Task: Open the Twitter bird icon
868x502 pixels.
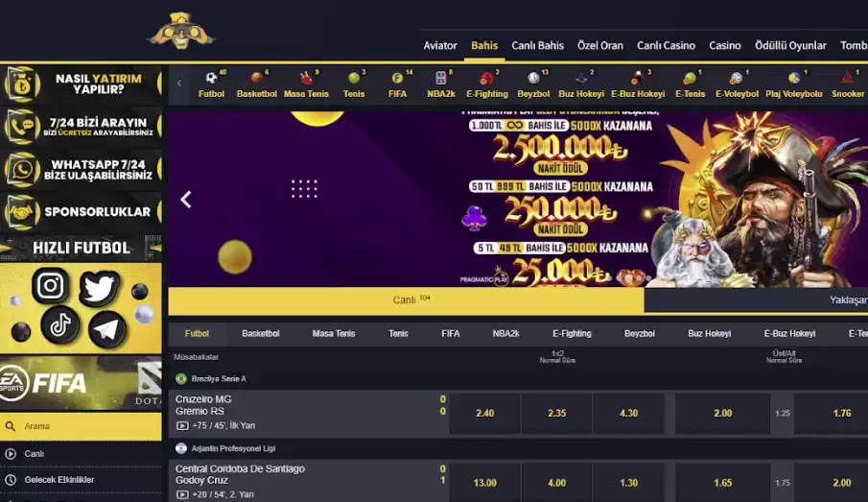Action: pyautogui.click(x=99, y=288)
